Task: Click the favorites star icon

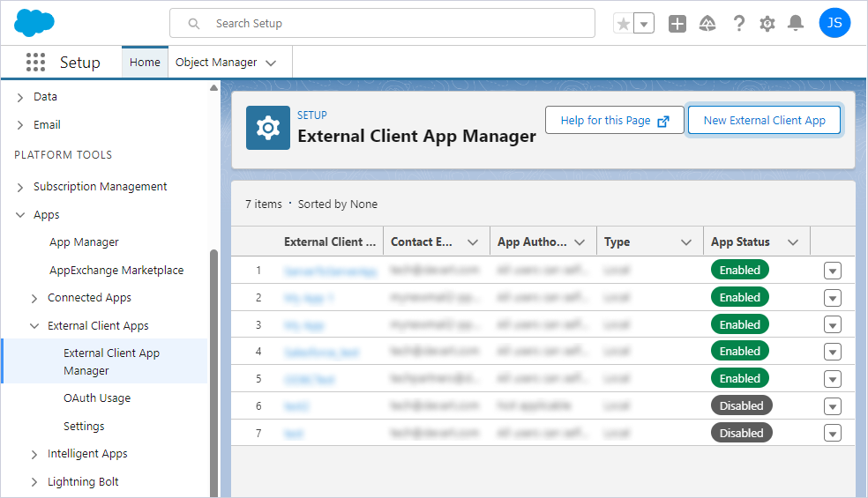Action: tap(624, 24)
